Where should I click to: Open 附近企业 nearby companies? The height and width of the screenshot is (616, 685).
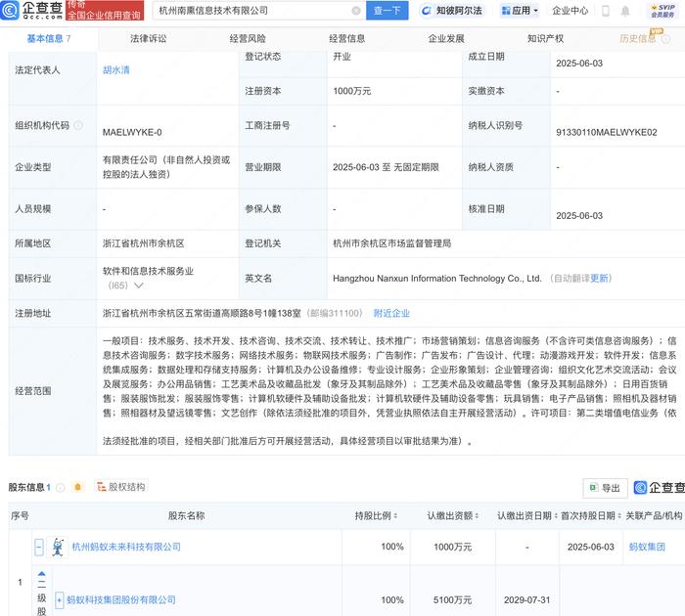[x=391, y=314]
